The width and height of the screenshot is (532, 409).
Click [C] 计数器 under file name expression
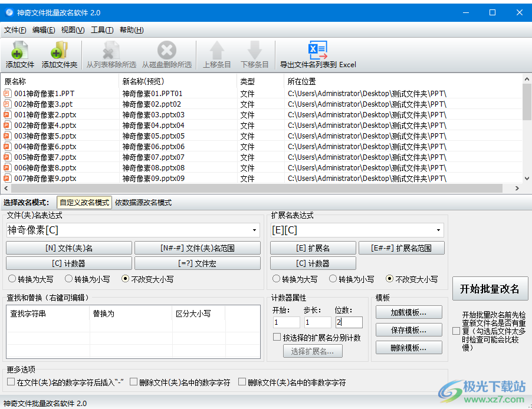click(69, 263)
